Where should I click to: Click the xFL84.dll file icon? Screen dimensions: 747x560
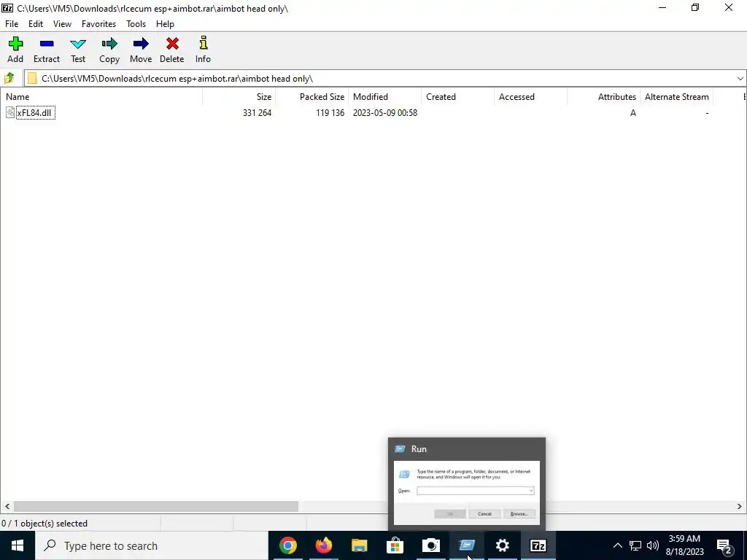tap(10, 113)
